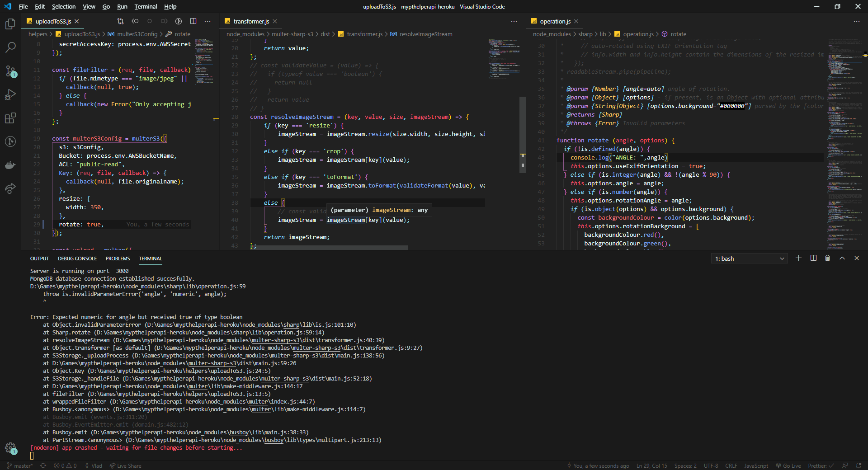The height and width of the screenshot is (470, 868).
Task: Open errors and warnings count in status bar
Action: (65, 465)
